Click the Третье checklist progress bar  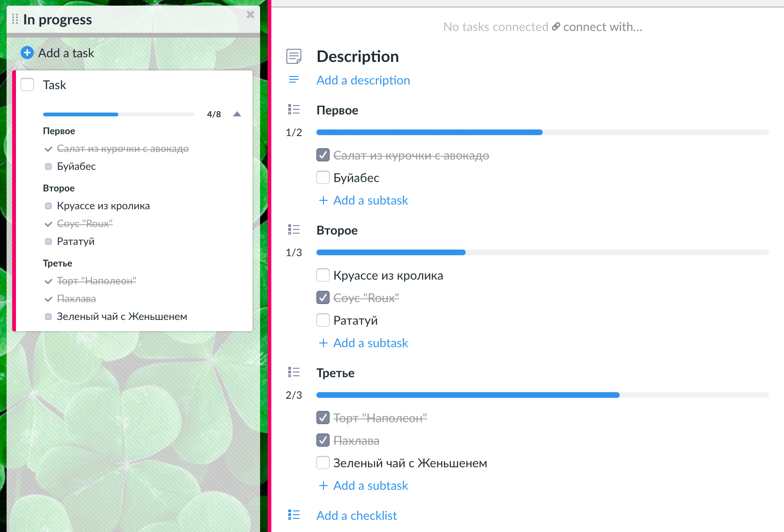click(542, 395)
